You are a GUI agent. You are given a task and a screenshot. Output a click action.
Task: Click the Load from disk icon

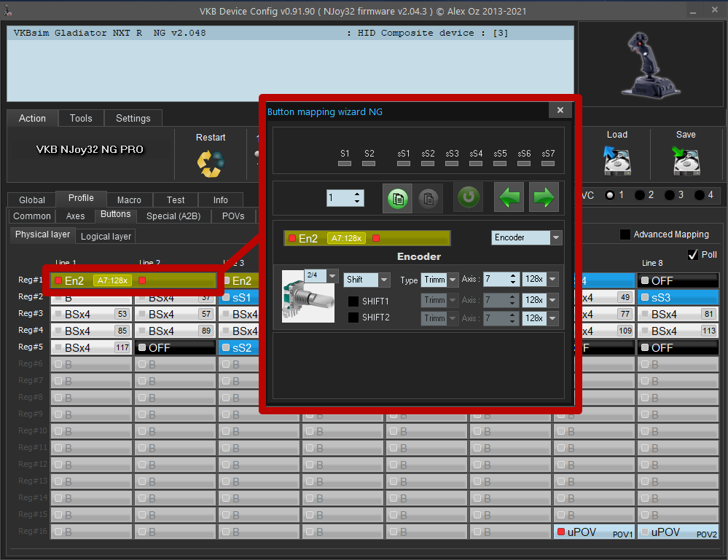[617, 160]
